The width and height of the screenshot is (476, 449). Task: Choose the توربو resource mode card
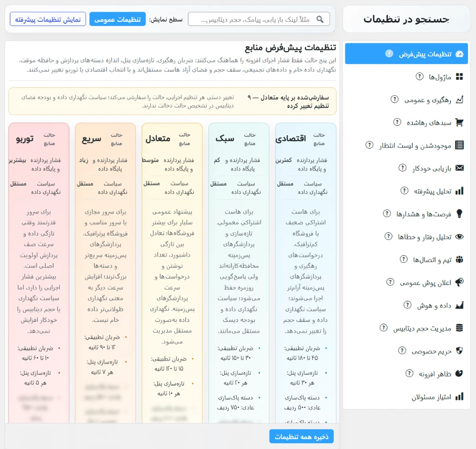coord(39,273)
